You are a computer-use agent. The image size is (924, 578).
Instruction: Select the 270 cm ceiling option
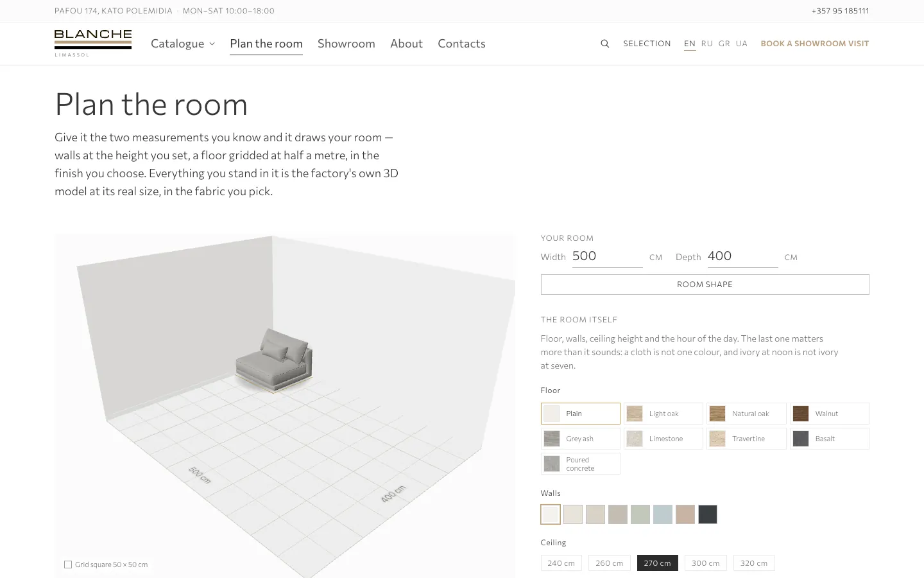click(658, 563)
